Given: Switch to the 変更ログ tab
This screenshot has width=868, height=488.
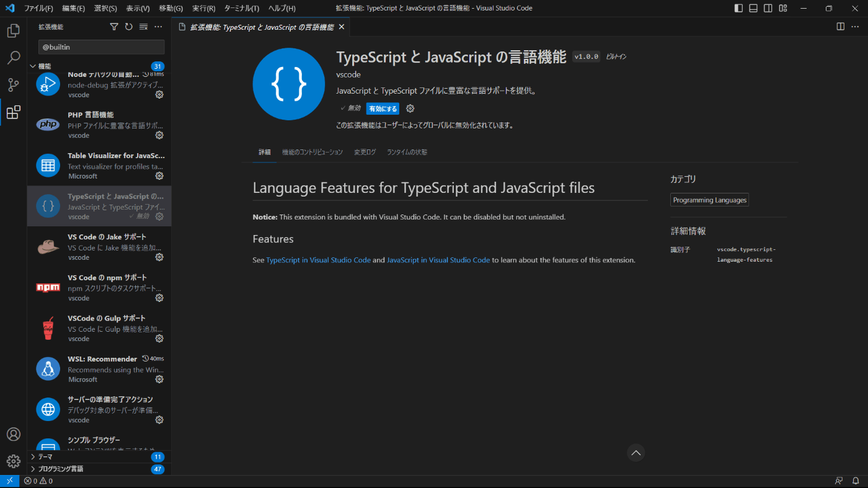Looking at the screenshot, I should click(x=365, y=152).
